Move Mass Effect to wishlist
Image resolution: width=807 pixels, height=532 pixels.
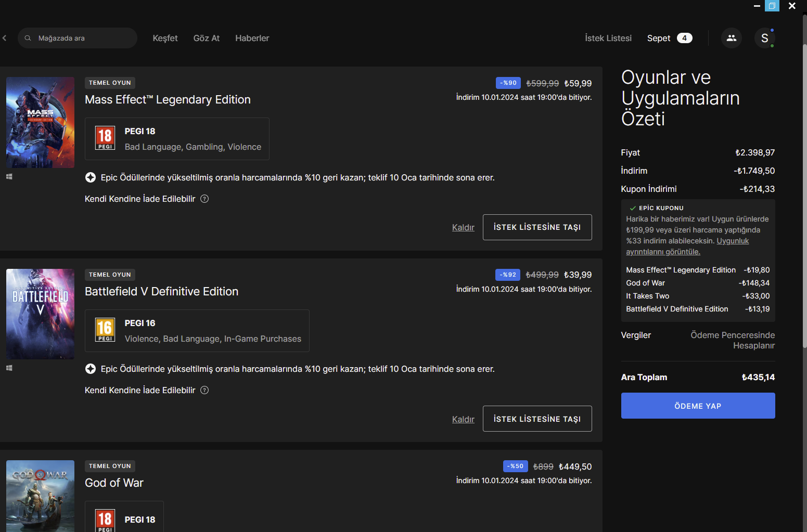[537, 227]
